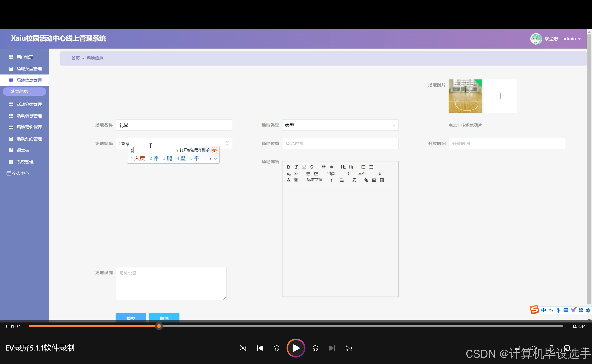Go to 首页 via the breadcrumb
Image resolution: width=592 pixels, height=364 pixels.
coord(75,58)
